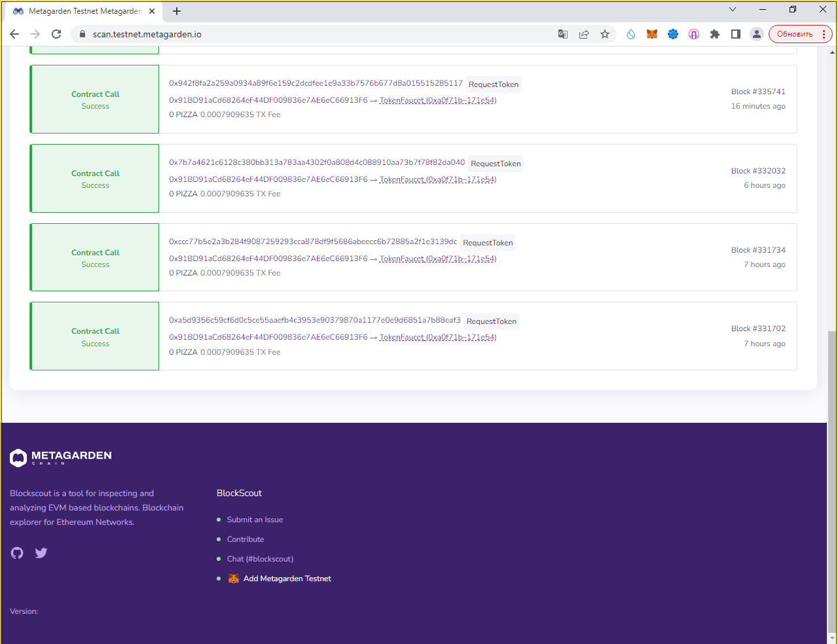Click the MetaMask fox extension icon
This screenshot has height=644, width=838.
coord(652,34)
